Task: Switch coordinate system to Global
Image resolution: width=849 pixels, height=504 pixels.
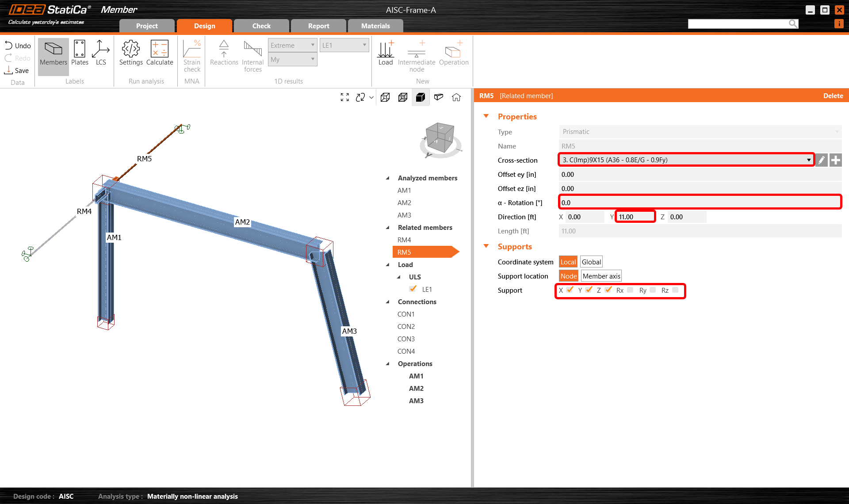Action: click(x=591, y=261)
